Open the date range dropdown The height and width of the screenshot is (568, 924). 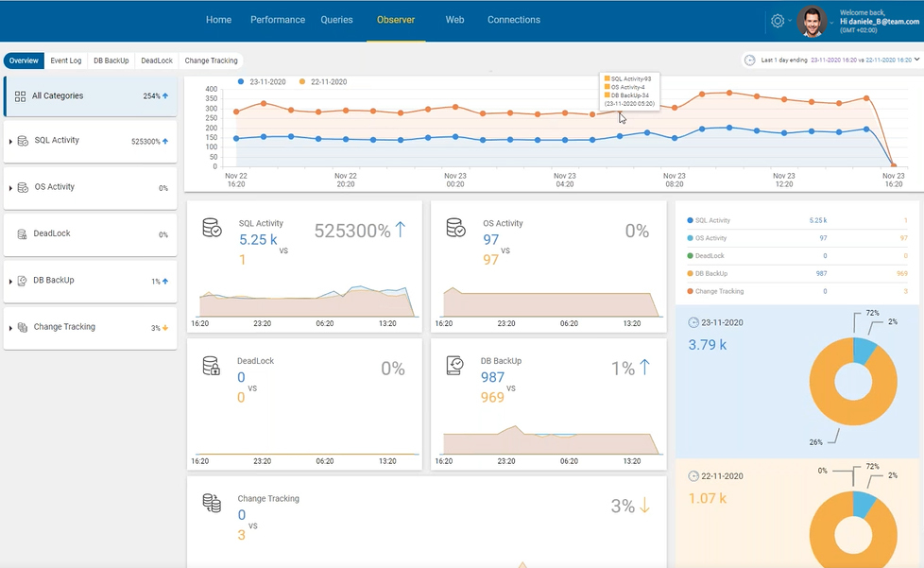(916, 60)
